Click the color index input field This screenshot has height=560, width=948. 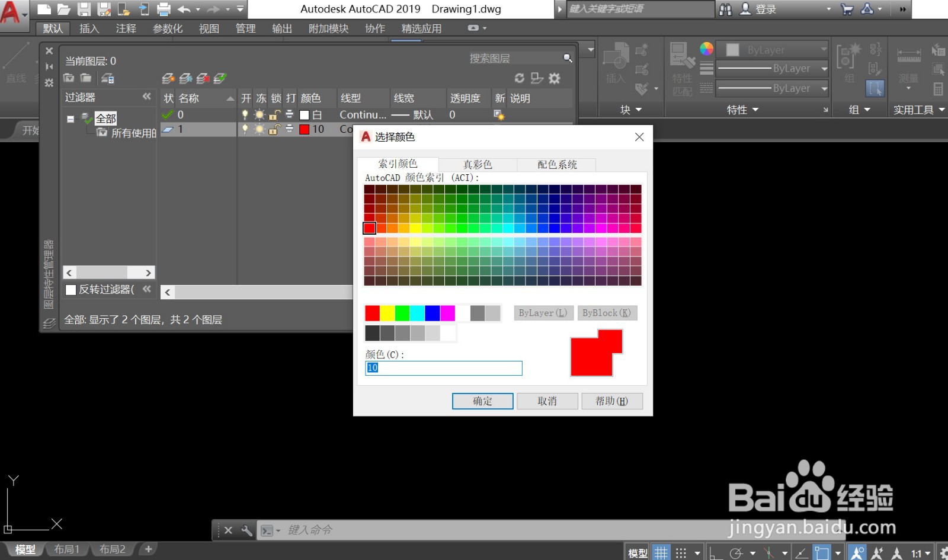tap(443, 368)
